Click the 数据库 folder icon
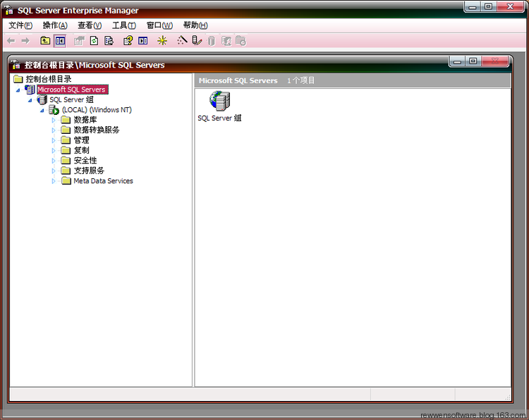This screenshot has width=529, height=420. [x=66, y=120]
